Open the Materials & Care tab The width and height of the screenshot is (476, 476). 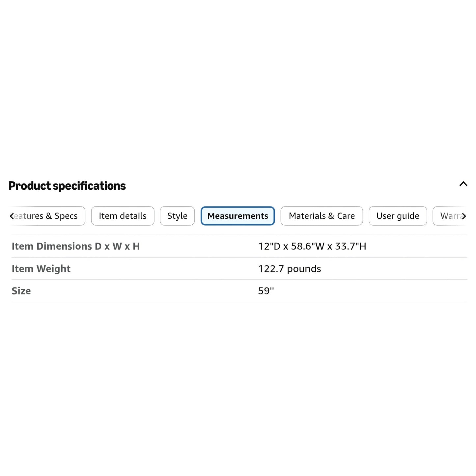322,216
